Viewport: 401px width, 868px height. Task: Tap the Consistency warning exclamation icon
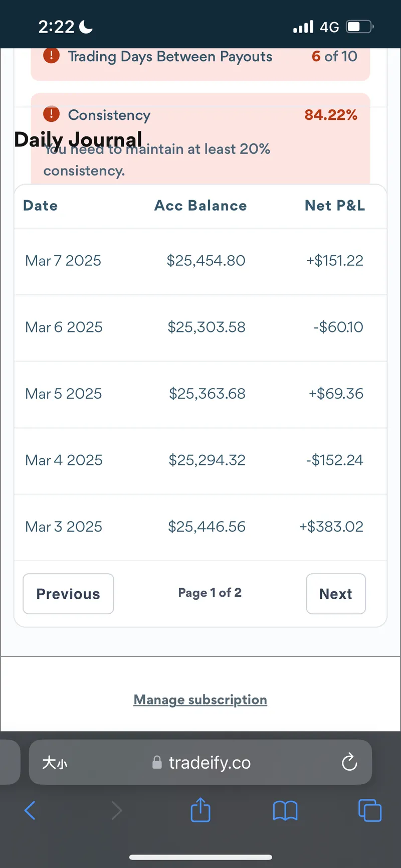click(51, 114)
